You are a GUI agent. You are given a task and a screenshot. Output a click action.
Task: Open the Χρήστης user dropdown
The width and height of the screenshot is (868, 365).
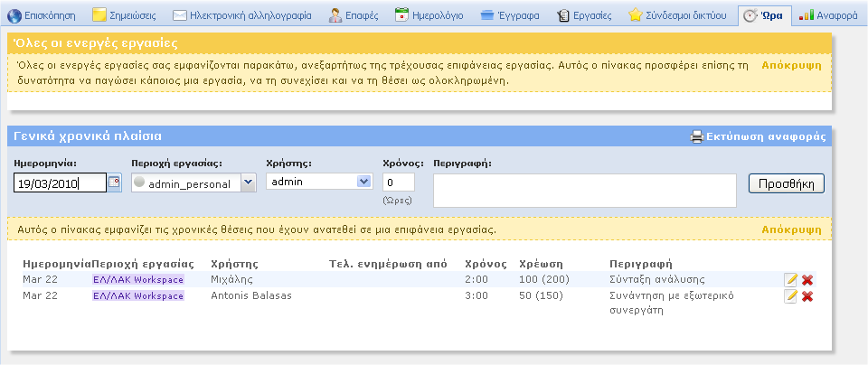[363, 182]
